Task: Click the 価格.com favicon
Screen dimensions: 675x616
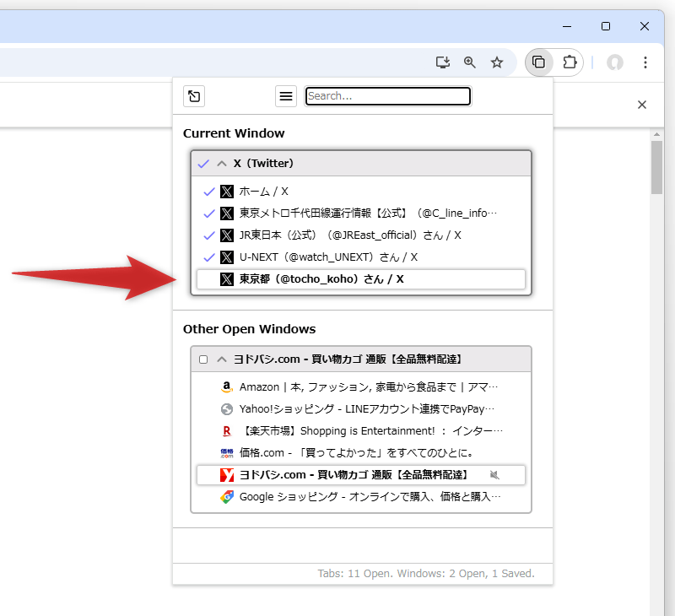Action: [x=227, y=453]
